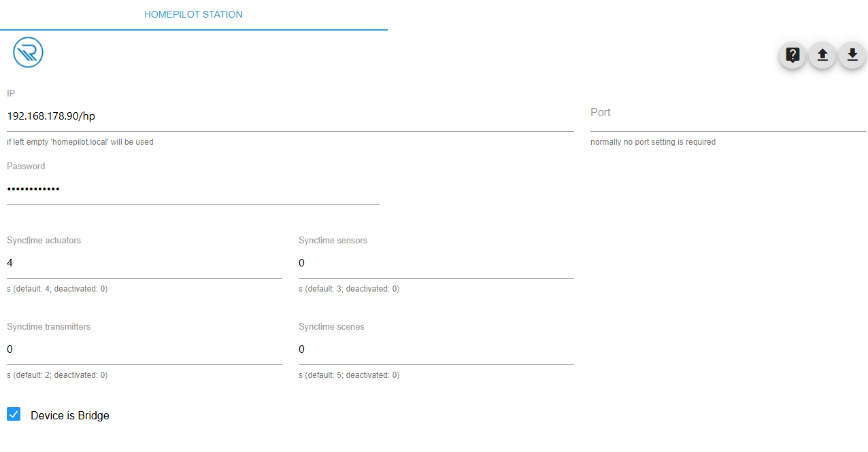This screenshot has height=452, width=868.
Task: Edit the Synctime actuators value
Action: (x=144, y=263)
